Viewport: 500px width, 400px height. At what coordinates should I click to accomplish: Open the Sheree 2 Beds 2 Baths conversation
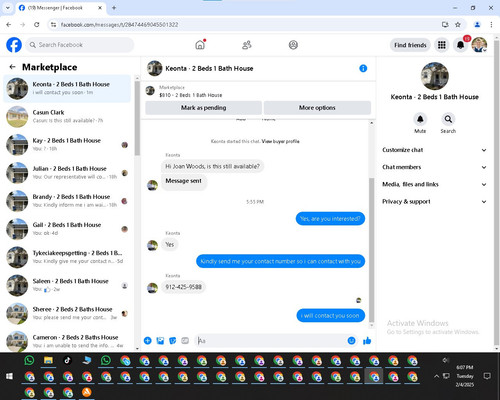67,313
